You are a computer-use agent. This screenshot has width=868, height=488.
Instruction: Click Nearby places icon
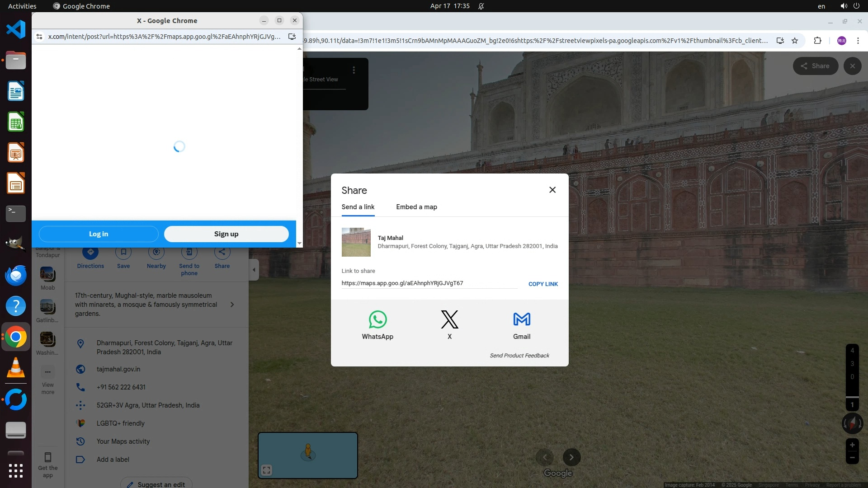(156, 253)
